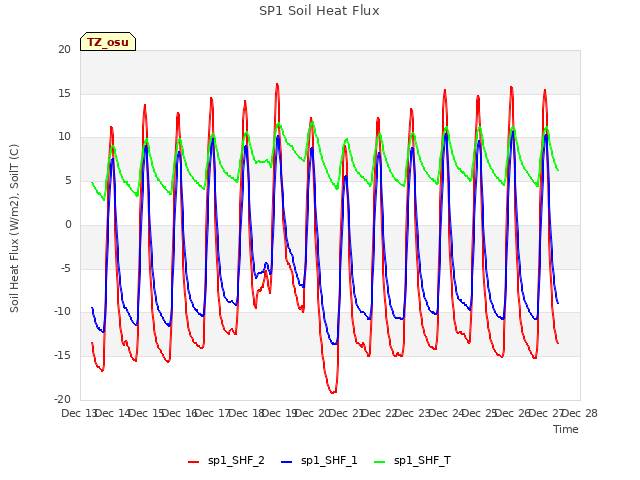This screenshot has height=480, width=640.
Task: Toggle the sp1_SHF_1 legend entry
Action: tap(319, 461)
